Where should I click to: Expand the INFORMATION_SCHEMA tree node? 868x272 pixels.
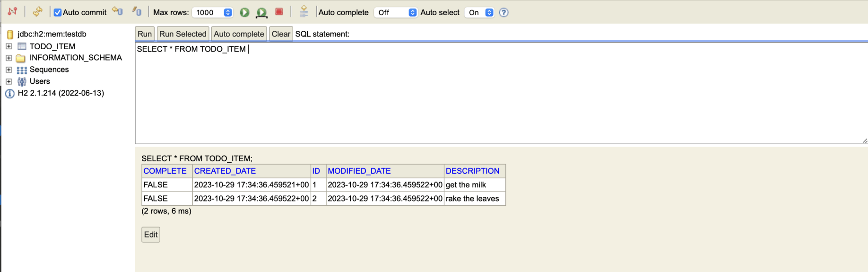tap(9, 58)
